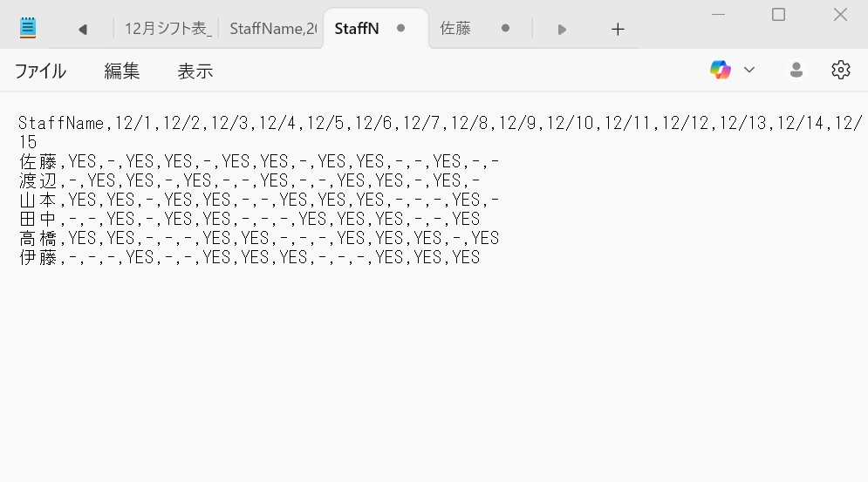Expand the Copilot dropdown chevron
Screen dimensions: 868x482
748,70
